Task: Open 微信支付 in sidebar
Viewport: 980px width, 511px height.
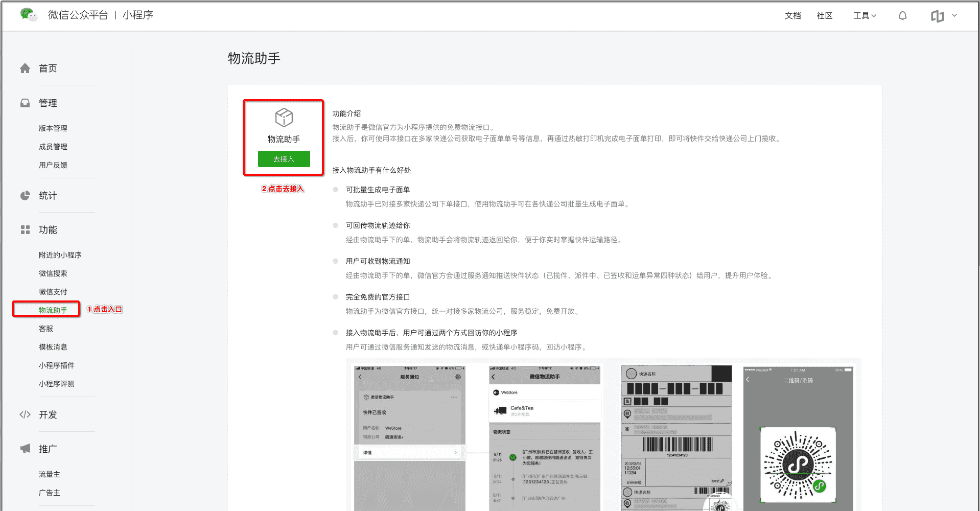Action: 53,292
